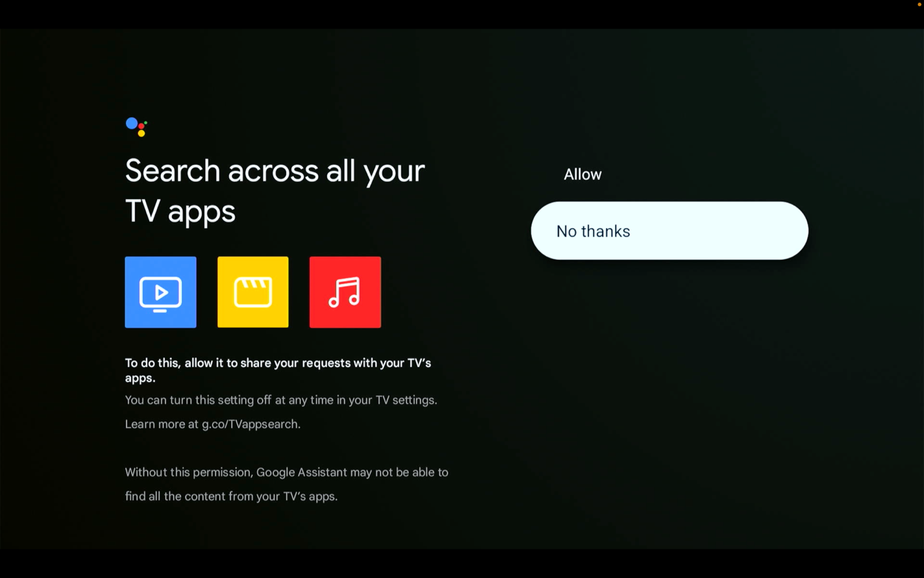Click the 'Search across all your' heading line
924x578 pixels.
click(275, 171)
